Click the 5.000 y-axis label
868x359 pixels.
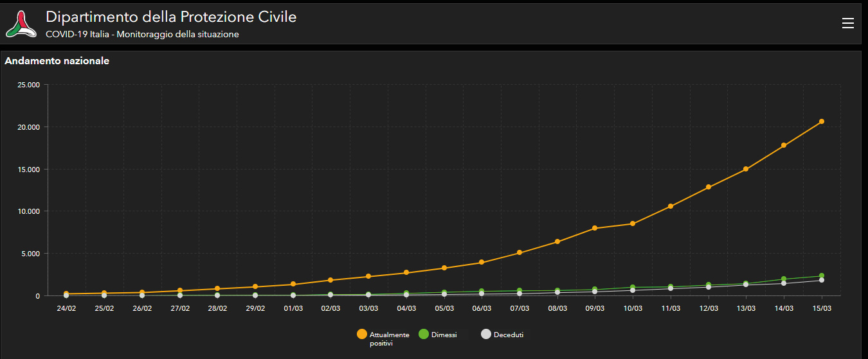30,254
